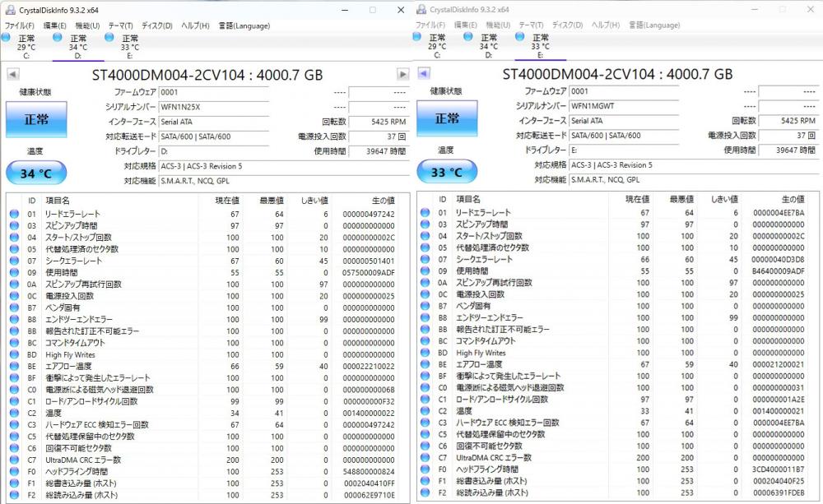The height and width of the screenshot is (504, 823).
Task: Click firmware field 0001 in left window
Action: coord(214,92)
